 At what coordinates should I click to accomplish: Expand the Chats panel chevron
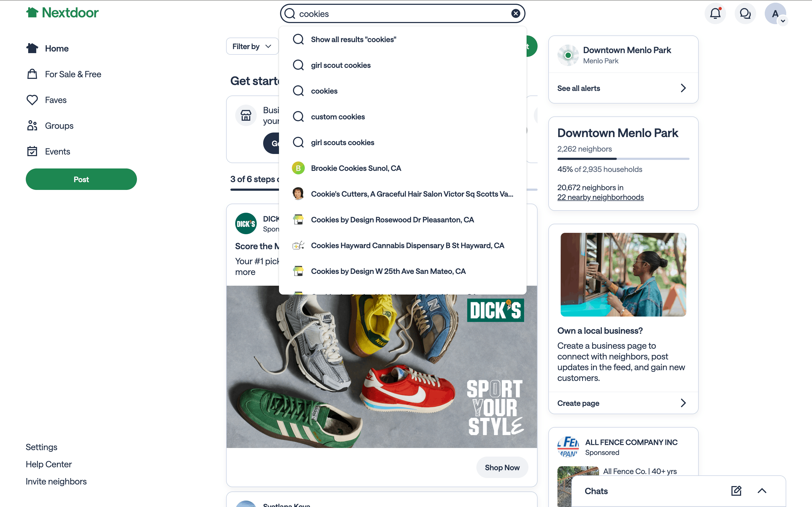click(762, 491)
